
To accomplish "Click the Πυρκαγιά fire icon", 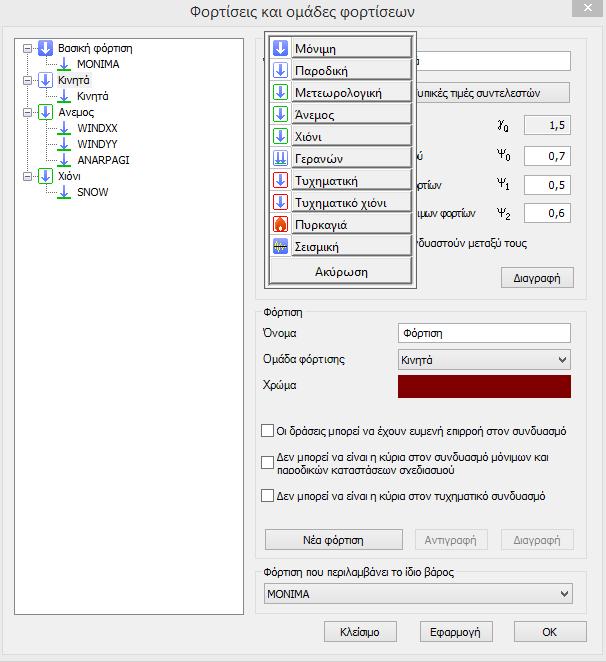I will tap(280, 224).
